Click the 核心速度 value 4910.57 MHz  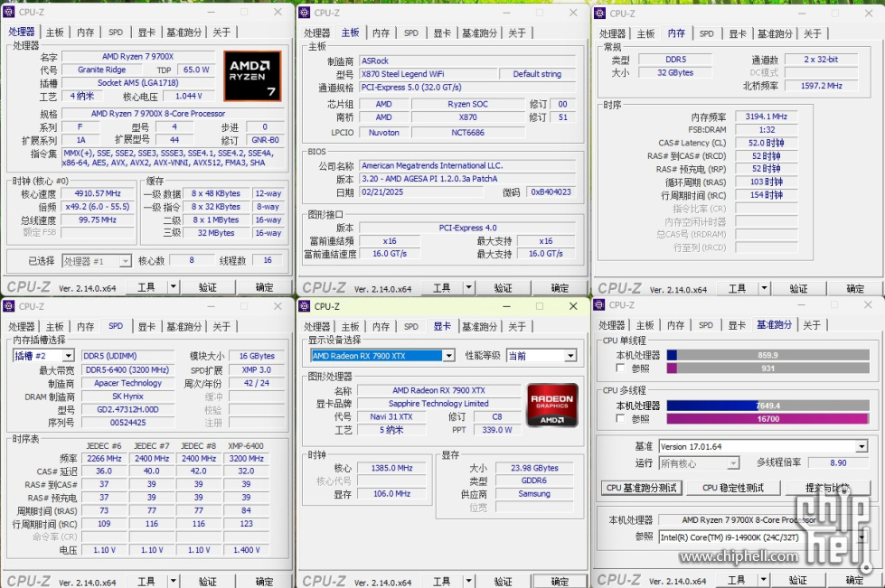99,193
